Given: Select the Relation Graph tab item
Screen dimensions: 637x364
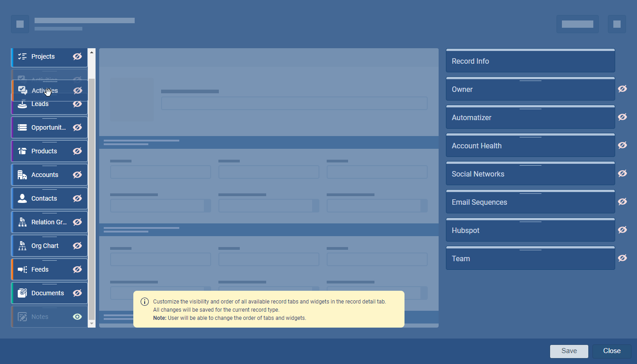Looking at the screenshot, I should coord(49,222).
